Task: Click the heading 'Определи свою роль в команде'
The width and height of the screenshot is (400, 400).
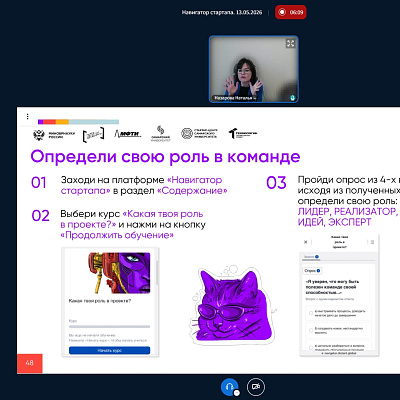Action: coord(165,156)
